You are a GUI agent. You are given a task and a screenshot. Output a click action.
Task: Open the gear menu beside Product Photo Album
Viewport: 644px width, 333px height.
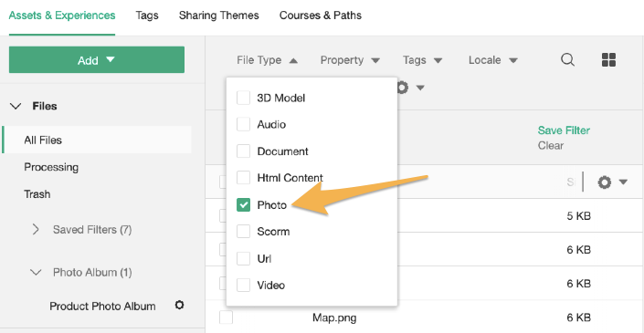[x=179, y=305]
